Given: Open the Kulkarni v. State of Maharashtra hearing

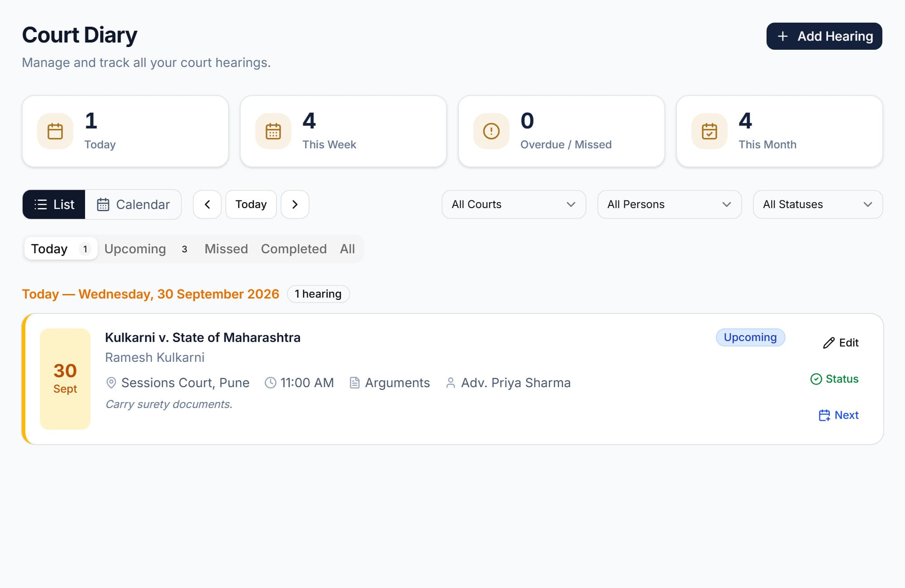Looking at the screenshot, I should [x=203, y=337].
